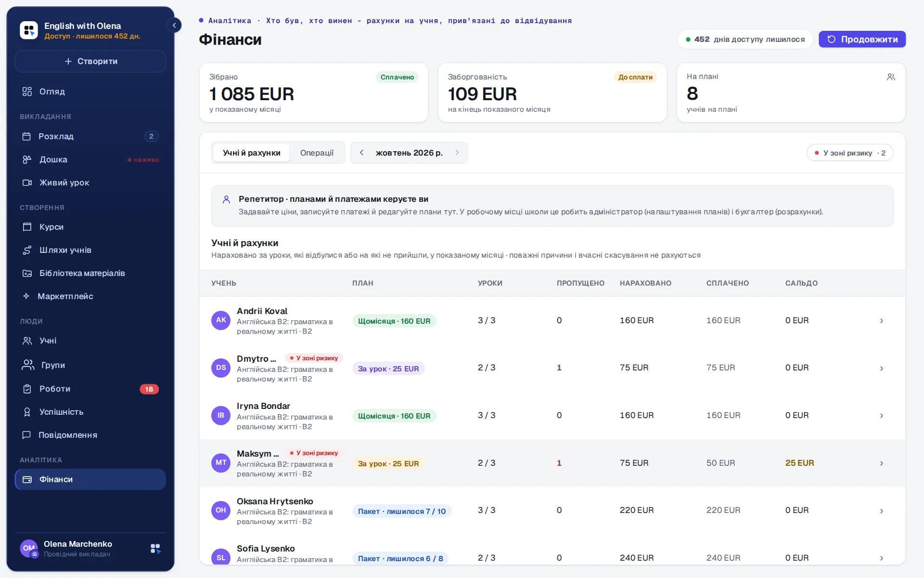The width and height of the screenshot is (924, 578).
Task: Open Повідомлення chat item
Action: click(x=90, y=435)
